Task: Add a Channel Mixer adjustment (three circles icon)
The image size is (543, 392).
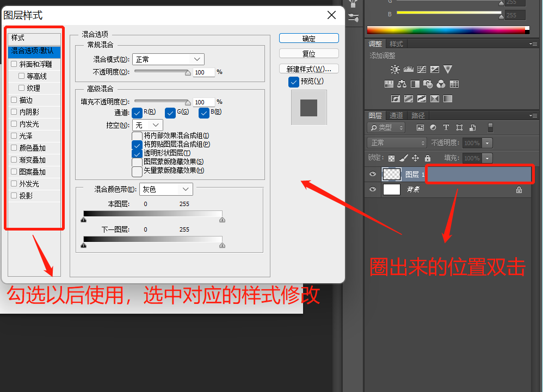Action: 441,84
